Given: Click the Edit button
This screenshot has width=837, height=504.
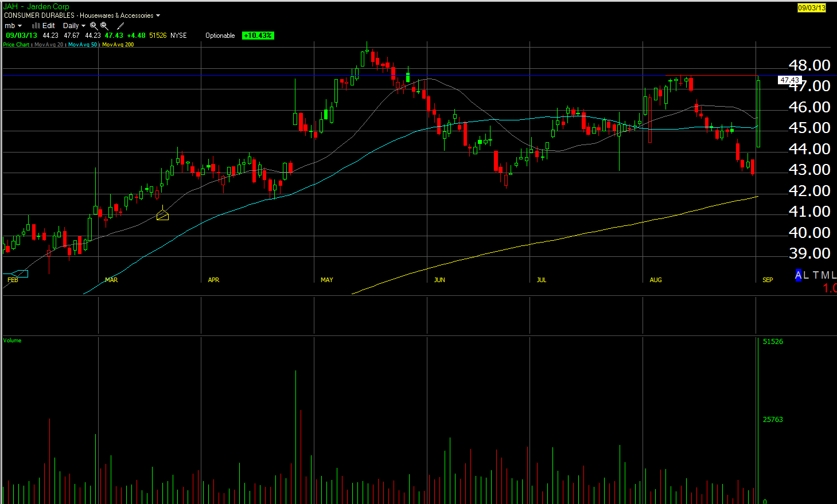Looking at the screenshot, I should (x=49, y=26).
